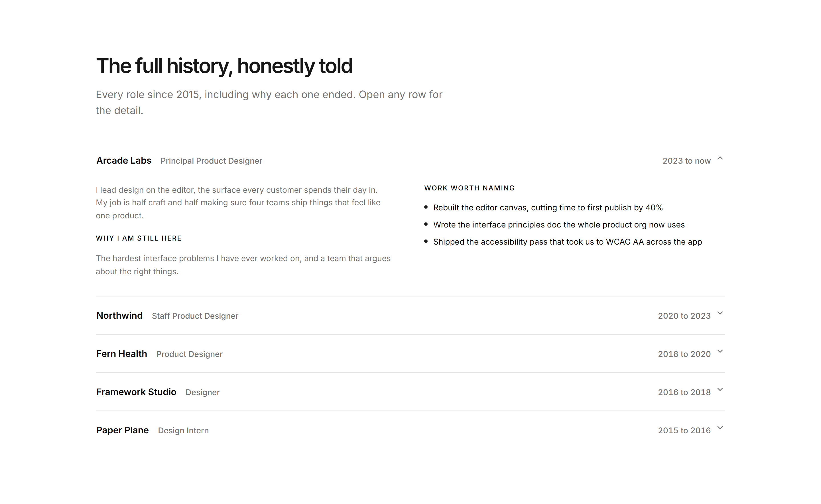This screenshot has height=504, width=821.
Task: Click the 2023 to now date label
Action: pyautogui.click(x=687, y=161)
